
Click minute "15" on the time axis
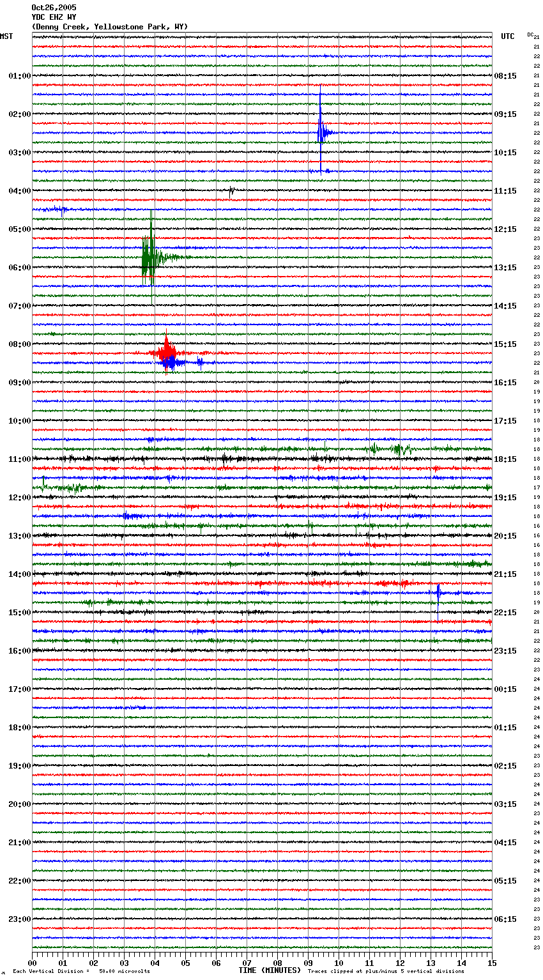click(492, 963)
